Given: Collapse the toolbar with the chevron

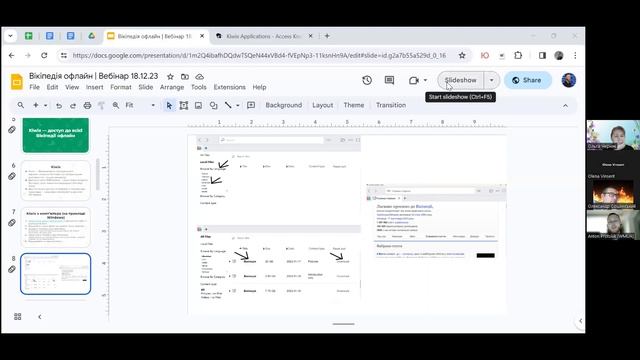Looking at the screenshot, I should coord(565,106).
